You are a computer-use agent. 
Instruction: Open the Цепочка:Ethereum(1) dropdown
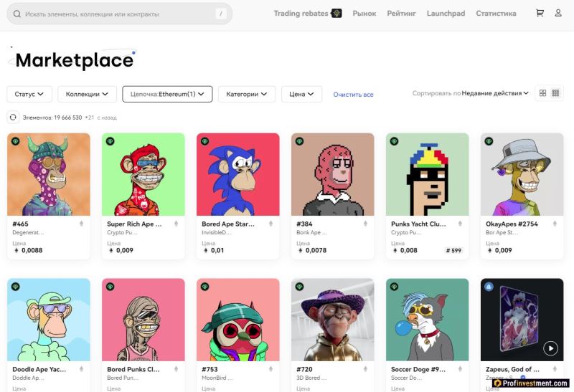click(x=167, y=94)
